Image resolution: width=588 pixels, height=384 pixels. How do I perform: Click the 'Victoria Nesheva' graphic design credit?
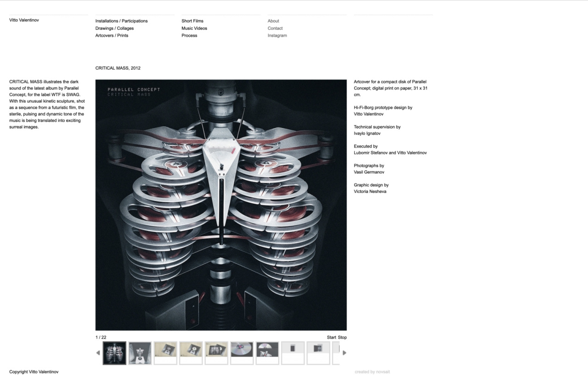pos(370,192)
